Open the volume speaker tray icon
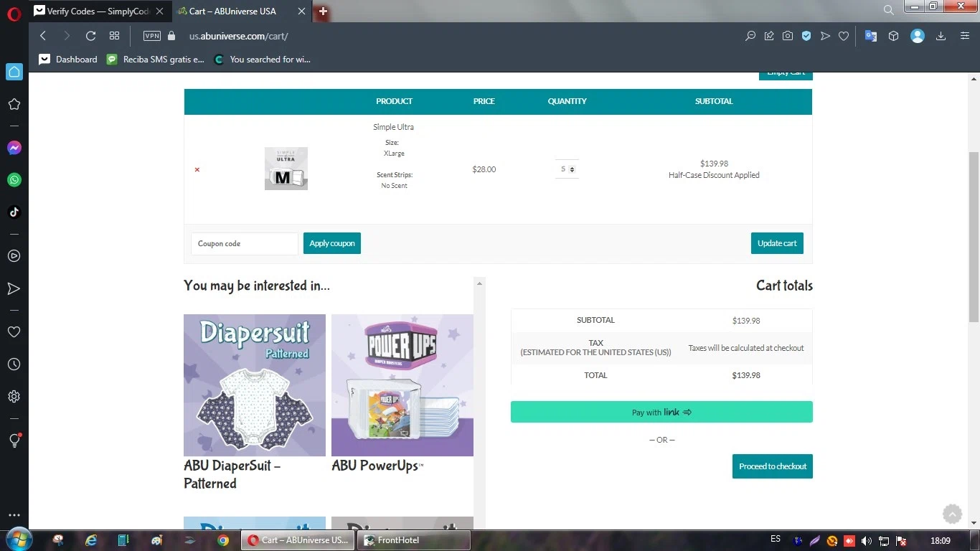Screen dimensions: 980x551 click(x=867, y=540)
